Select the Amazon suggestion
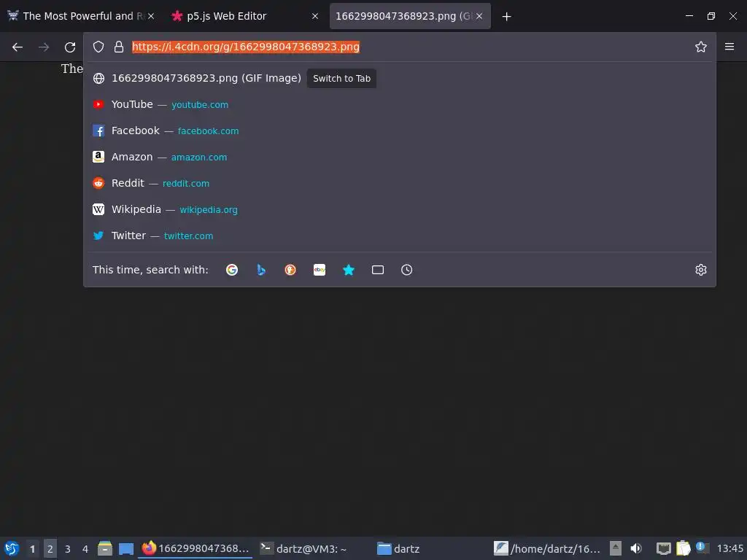Viewport: 747px width, 560px height. [x=400, y=157]
